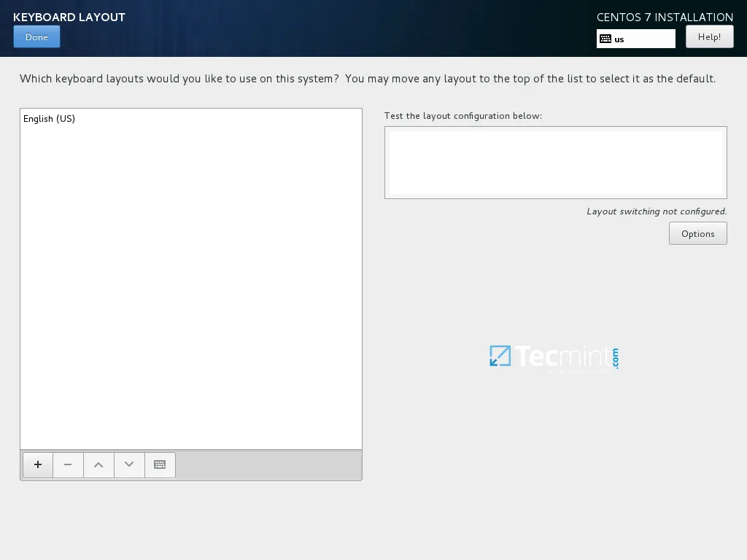Click the KEYBOARD LAYOUT title
This screenshot has height=560, width=747.
(x=69, y=17)
